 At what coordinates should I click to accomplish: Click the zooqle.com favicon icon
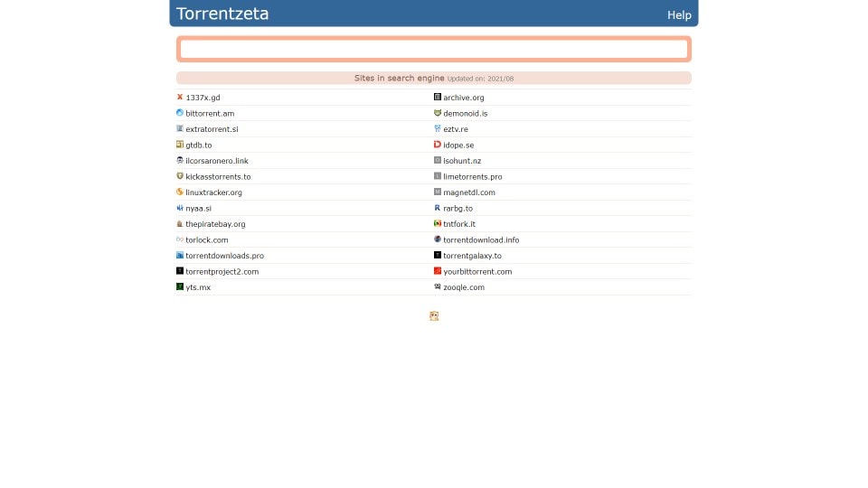tap(438, 286)
